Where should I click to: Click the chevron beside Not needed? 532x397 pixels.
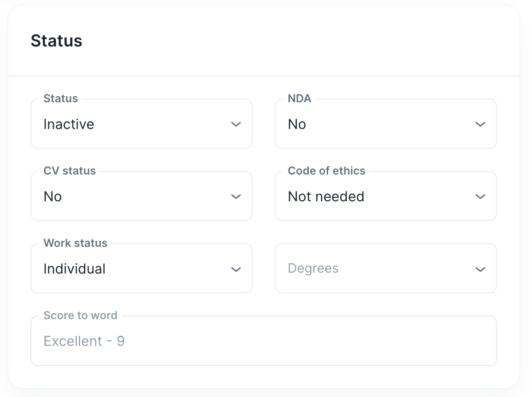click(x=480, y=197)
